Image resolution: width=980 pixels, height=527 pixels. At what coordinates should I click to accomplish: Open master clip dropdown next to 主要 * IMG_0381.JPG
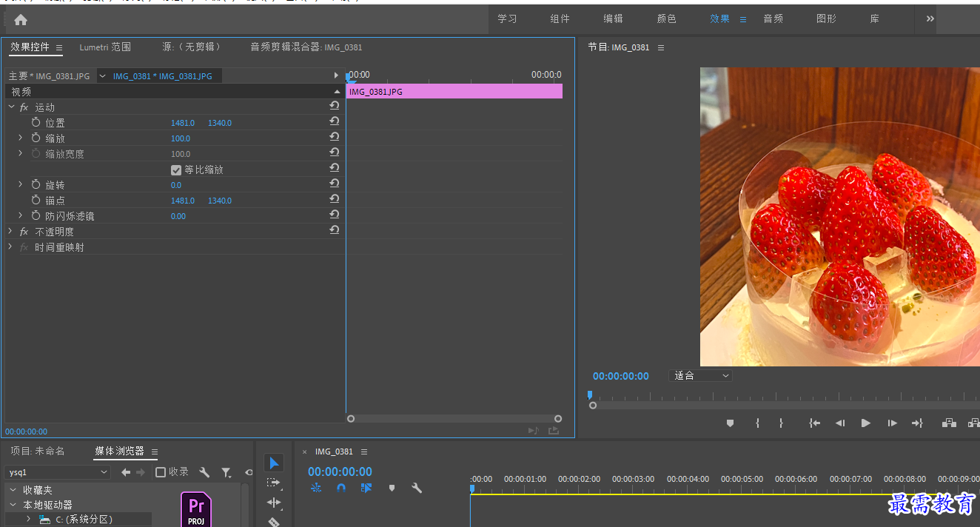click(x=102, y=75)
